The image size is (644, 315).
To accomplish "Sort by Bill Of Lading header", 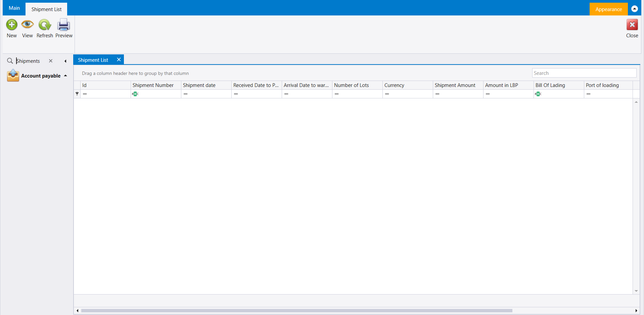I will click(559, 85).
